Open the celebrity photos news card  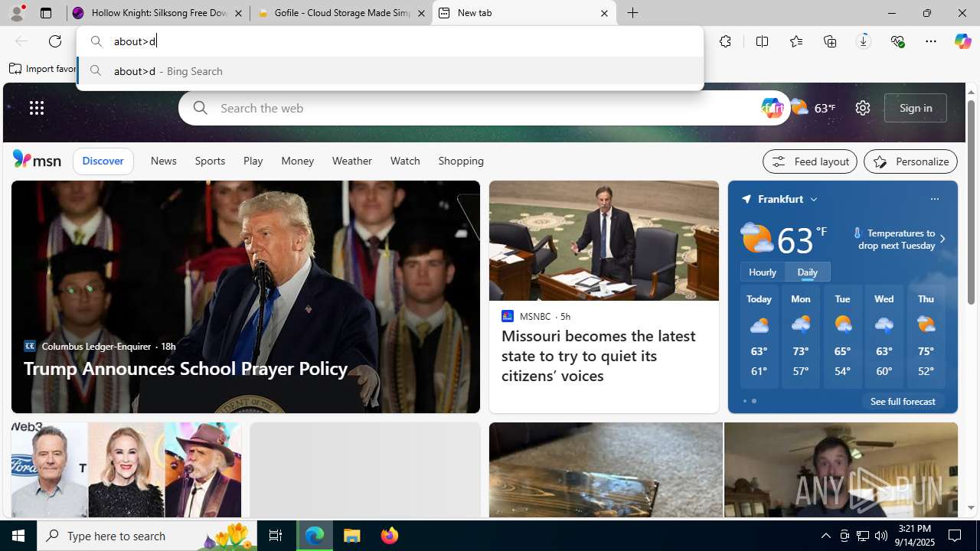pyautogui.click(x=126, y=470)
